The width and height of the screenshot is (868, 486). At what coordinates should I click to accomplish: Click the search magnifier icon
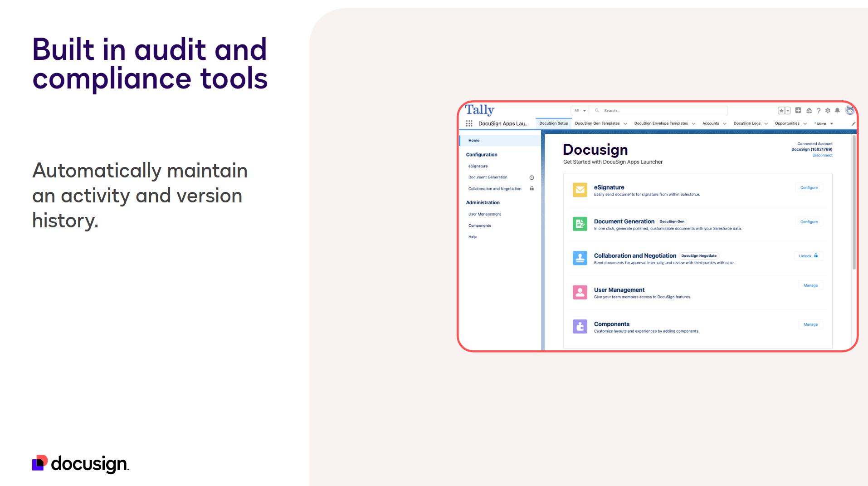point(597,110)
